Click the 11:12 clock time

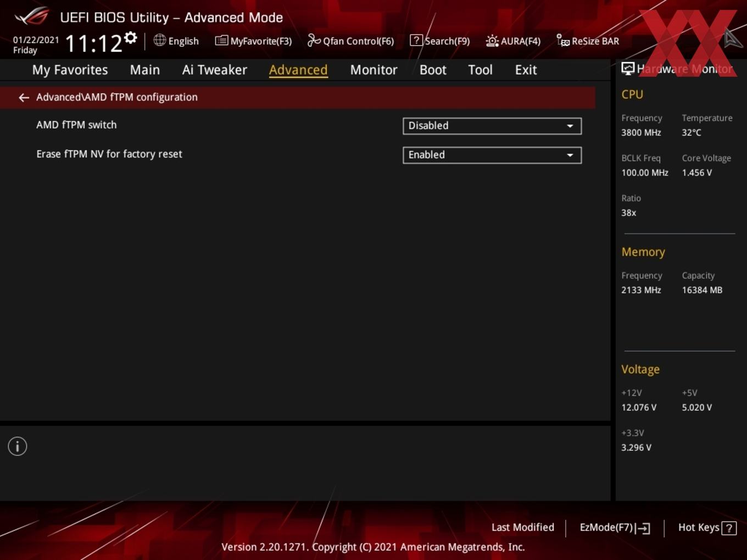[x=93, y=43]
